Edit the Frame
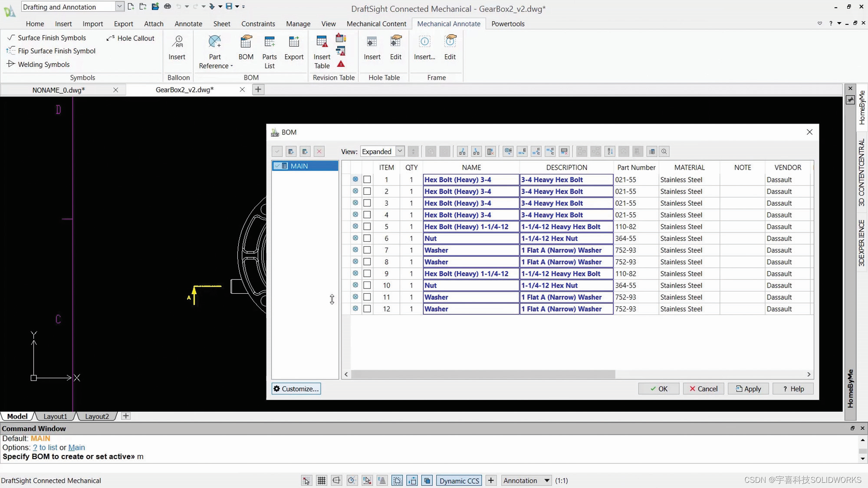The image size is (868, 488). (450, 48)
